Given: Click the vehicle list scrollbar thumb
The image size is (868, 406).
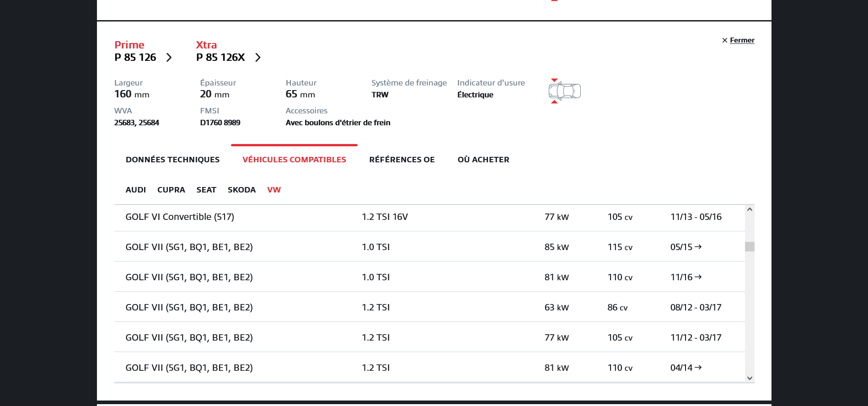Looking at the screenshot, I should tap(750, 246).
